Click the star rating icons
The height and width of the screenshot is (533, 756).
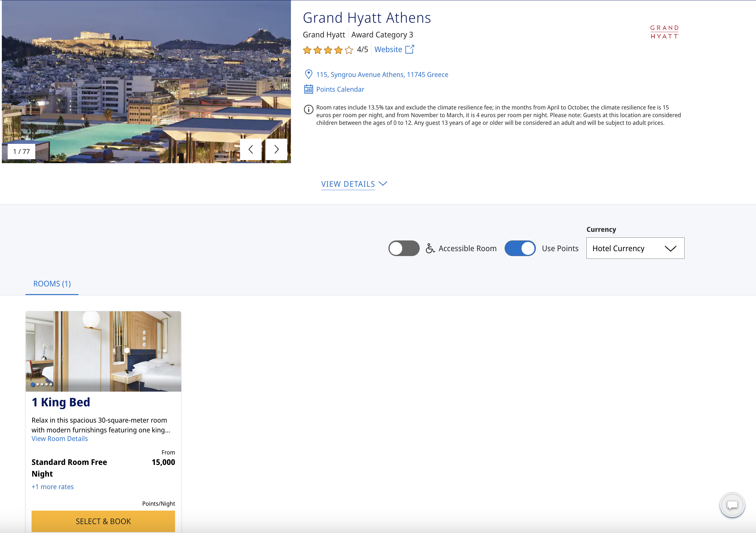click(328, 50)
